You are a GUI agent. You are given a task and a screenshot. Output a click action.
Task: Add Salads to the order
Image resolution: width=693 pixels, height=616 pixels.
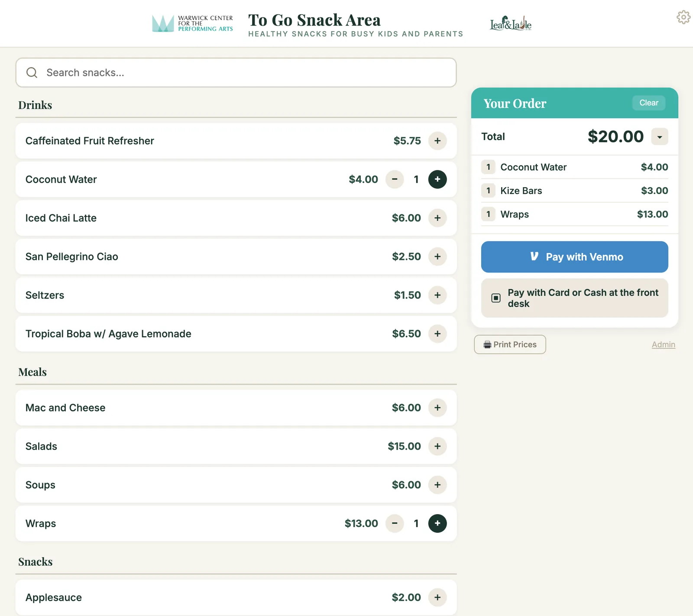point(437,446)
